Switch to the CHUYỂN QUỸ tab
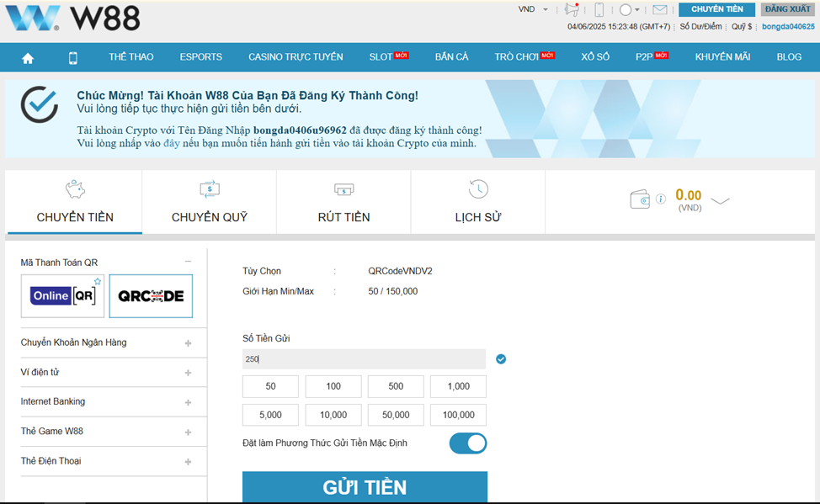 (209, 202)
